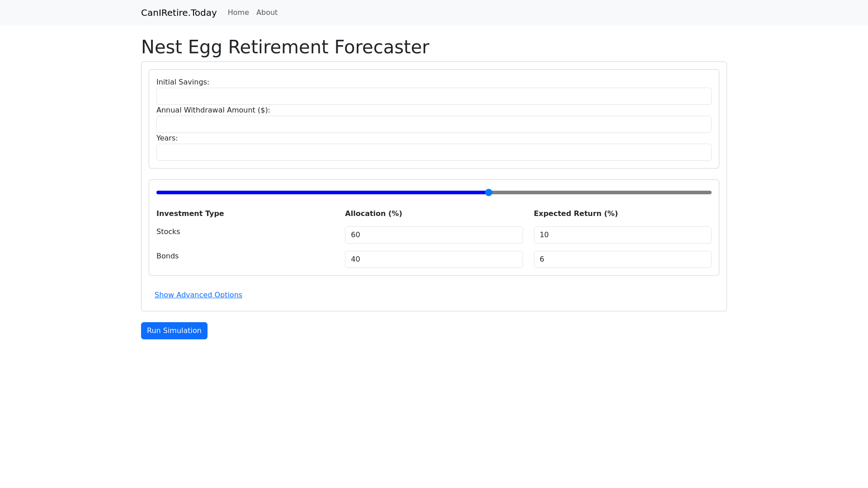Click the Stocks expected return field
The height and width of the screenshot is (488, 868).
(x=622, y=235)
